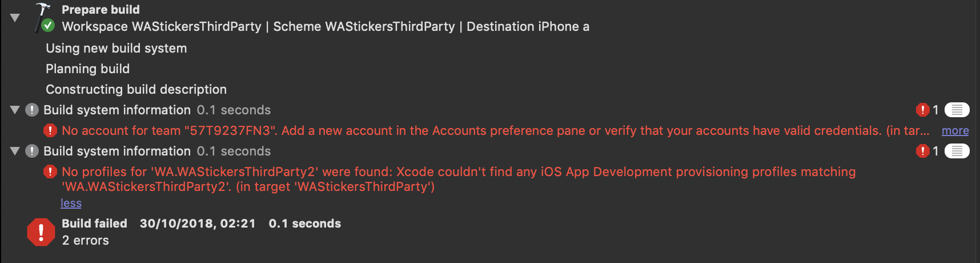Select the red error icon beside No profiles message
Screen dimensions: 980x263
(50, 172)
